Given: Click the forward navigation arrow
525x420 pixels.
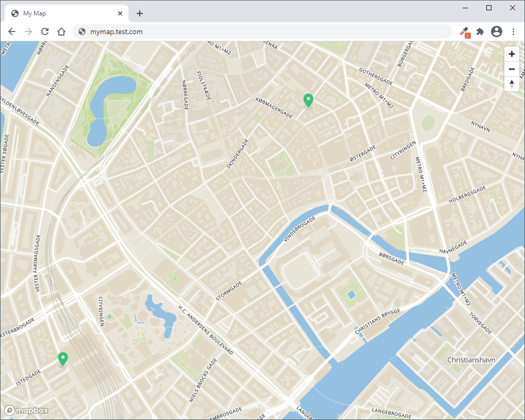Looking at the screenshot, I should click(28, 31).
